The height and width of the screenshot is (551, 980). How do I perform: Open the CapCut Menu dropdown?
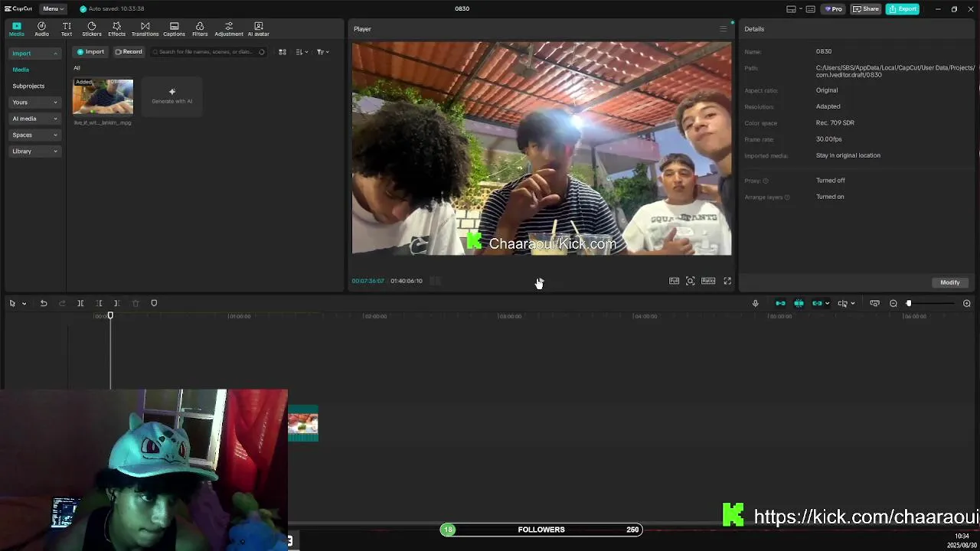53,8
